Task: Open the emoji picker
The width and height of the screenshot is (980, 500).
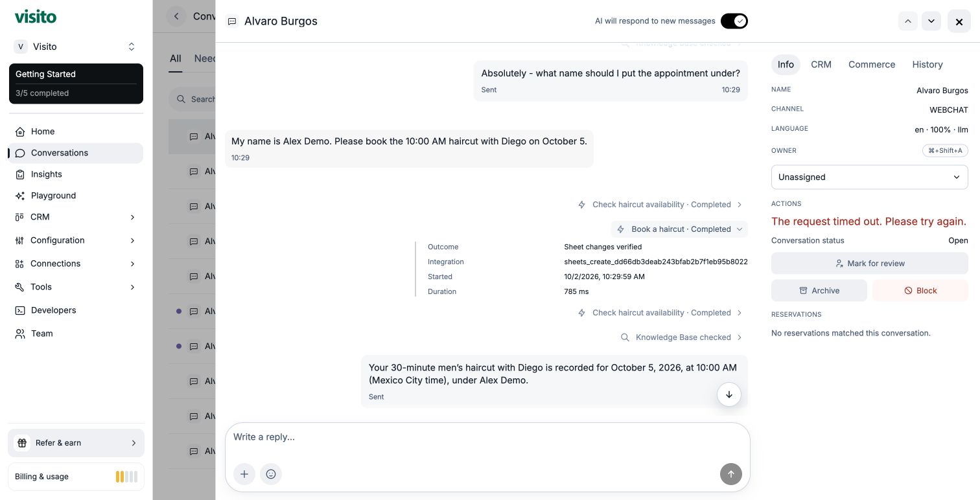Action: [271, 474]
